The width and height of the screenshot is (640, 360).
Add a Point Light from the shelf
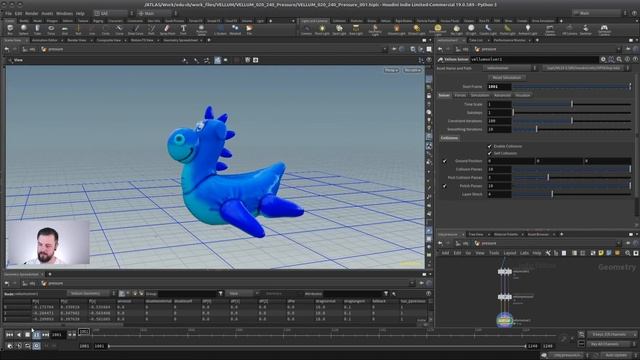(322, 29)
